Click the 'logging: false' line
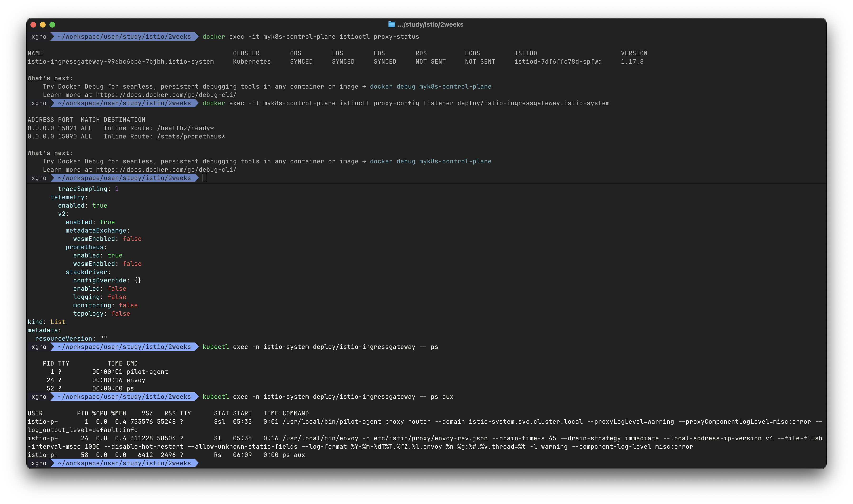The image size is (853, 504). [100, 297]
